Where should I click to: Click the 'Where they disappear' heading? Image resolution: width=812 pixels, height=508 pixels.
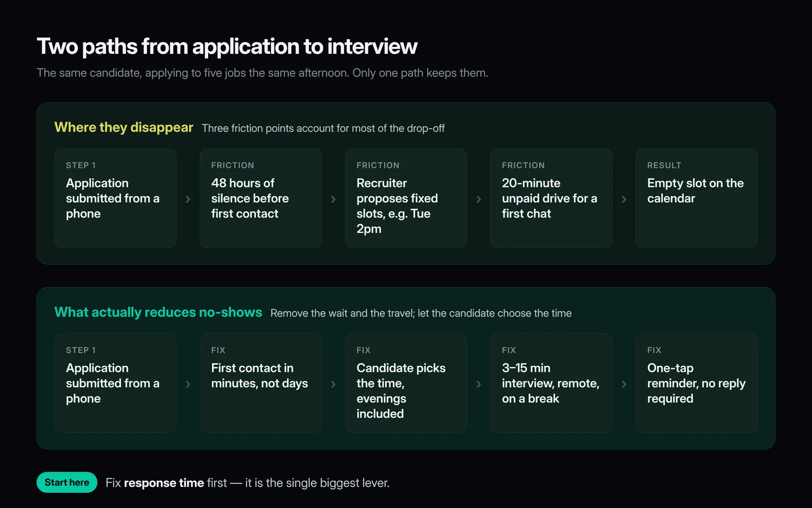pyautogui.click(x=124, y=128)
